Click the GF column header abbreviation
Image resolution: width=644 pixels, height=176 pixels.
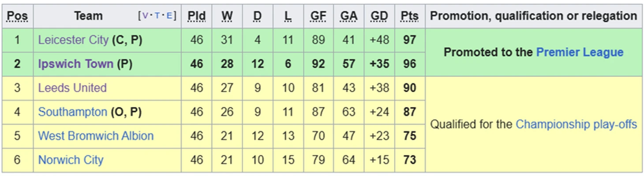[x=318, y=16]
